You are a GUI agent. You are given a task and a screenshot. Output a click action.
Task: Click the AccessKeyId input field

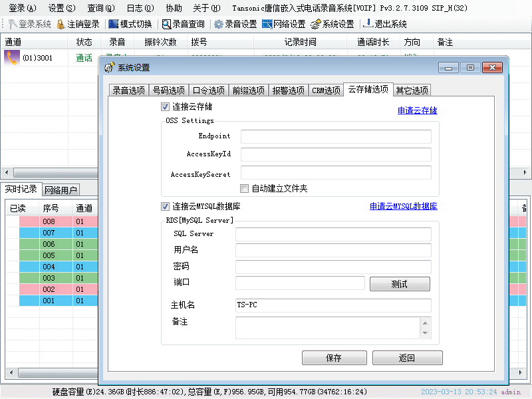point(336,155)
